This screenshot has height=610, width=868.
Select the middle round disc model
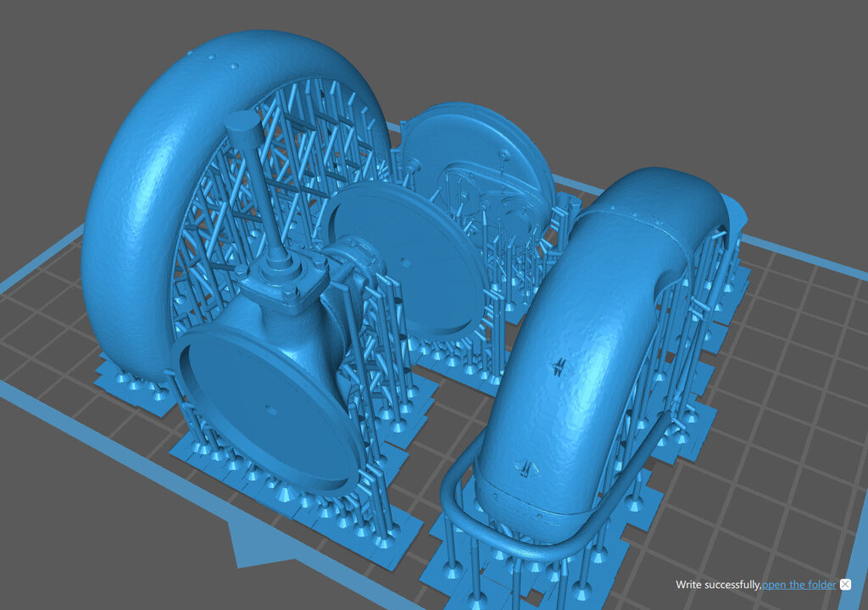click(x=407, y=254)
